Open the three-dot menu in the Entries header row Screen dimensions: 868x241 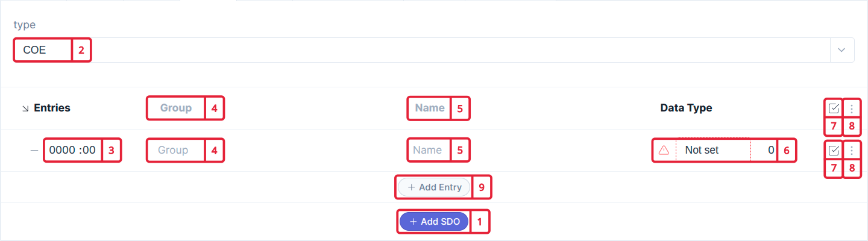tap(852, 108)
